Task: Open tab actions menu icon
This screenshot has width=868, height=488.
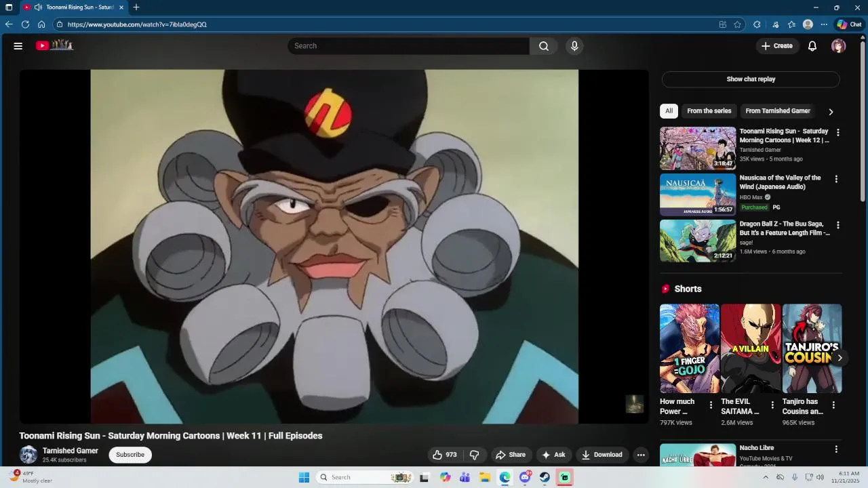Action: [x=9, y=7]
